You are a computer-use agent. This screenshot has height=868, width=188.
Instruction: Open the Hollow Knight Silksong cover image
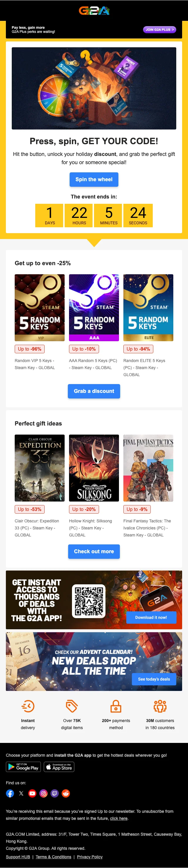click(94, 468)
